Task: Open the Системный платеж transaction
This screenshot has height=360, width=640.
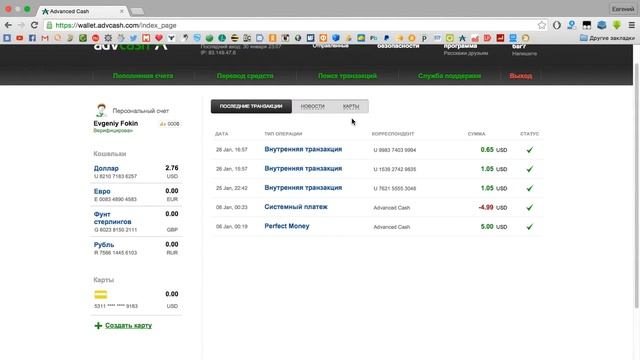Action: (x=296, y=207)
